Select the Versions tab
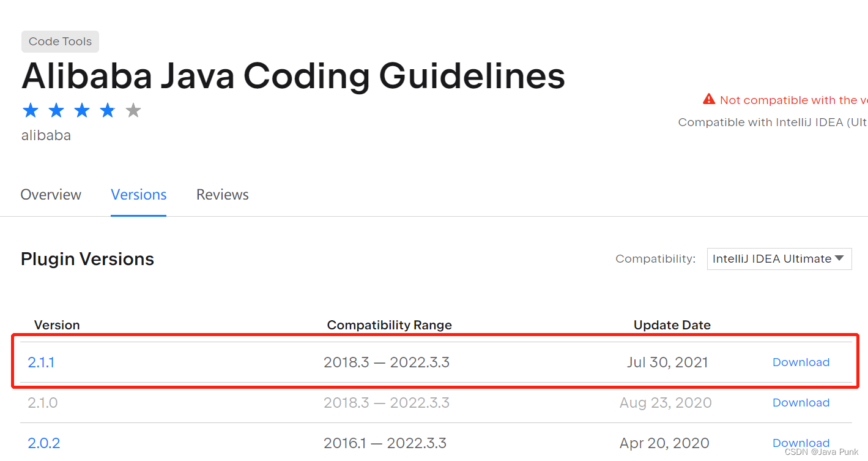The height and width of the screenshot is (461, 868). pos(138,194)
